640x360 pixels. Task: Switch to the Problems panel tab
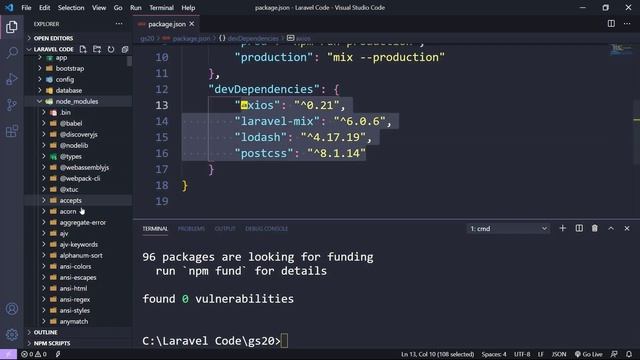[x=191, y=229]
